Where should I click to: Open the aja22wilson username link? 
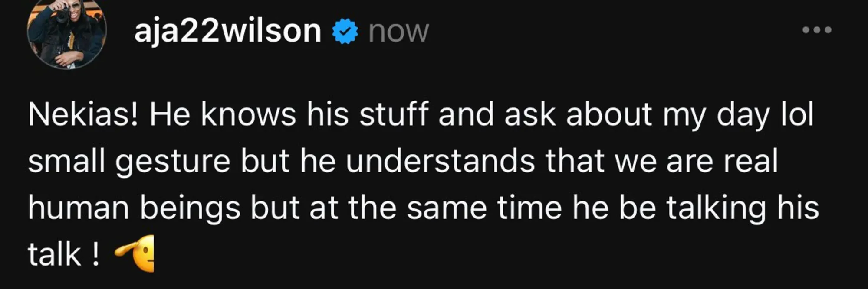point(227,31)
